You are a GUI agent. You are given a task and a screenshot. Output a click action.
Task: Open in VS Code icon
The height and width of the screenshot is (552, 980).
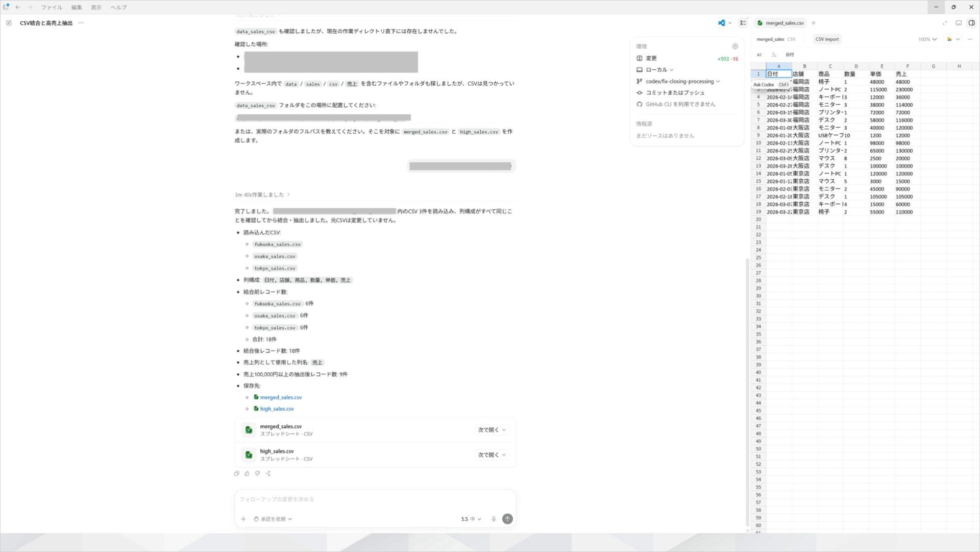click(721, 23)
